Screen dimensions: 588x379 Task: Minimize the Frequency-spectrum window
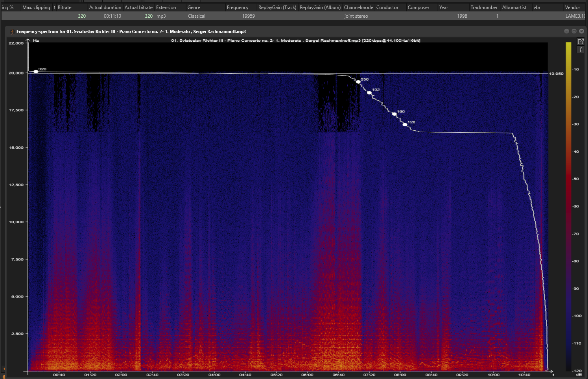566,31
